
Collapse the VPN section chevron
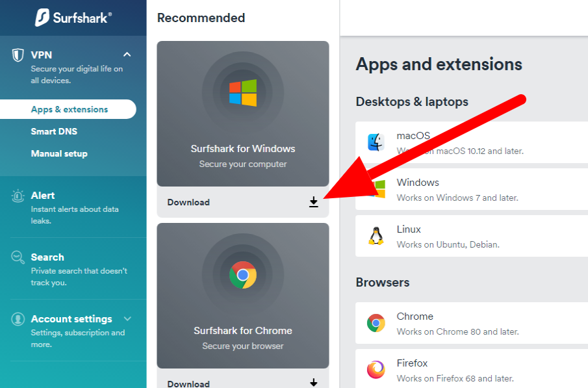click(127, 55)
